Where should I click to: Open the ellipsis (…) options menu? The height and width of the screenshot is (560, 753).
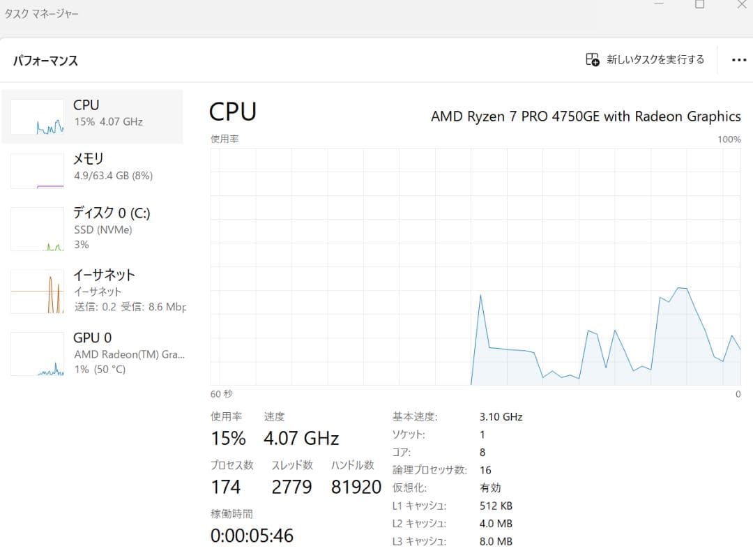coord(738,60)
